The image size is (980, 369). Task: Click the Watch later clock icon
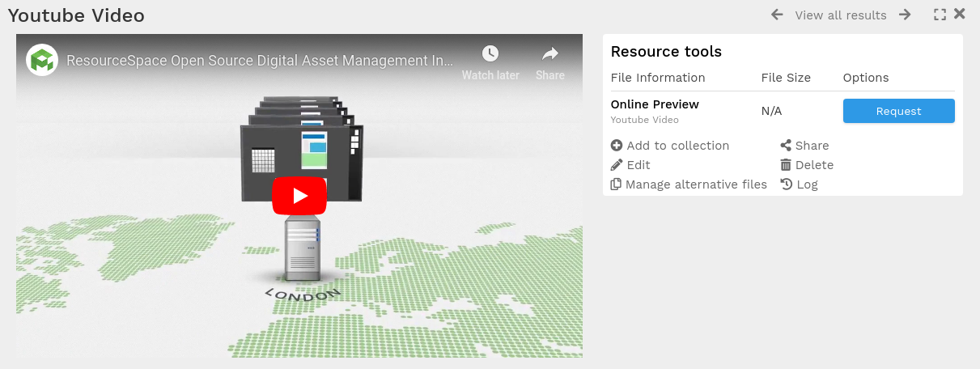(x=490, y=54)
